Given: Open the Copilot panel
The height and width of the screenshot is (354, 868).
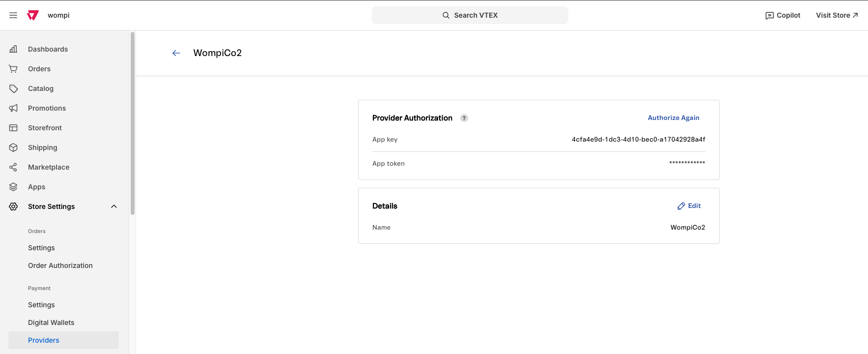Looking at the screenshot, I should click(x=783, y=15).
